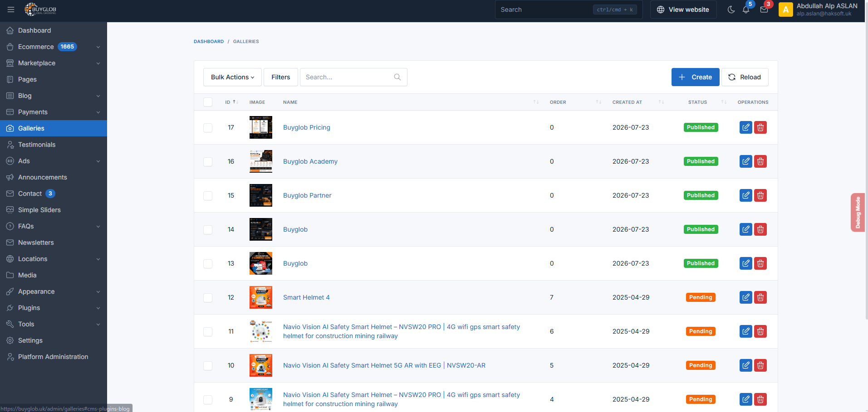This screenshot has width=868, height=412.
Task: Expand the Locations sidebar menu
Action: tap(54, 259)
